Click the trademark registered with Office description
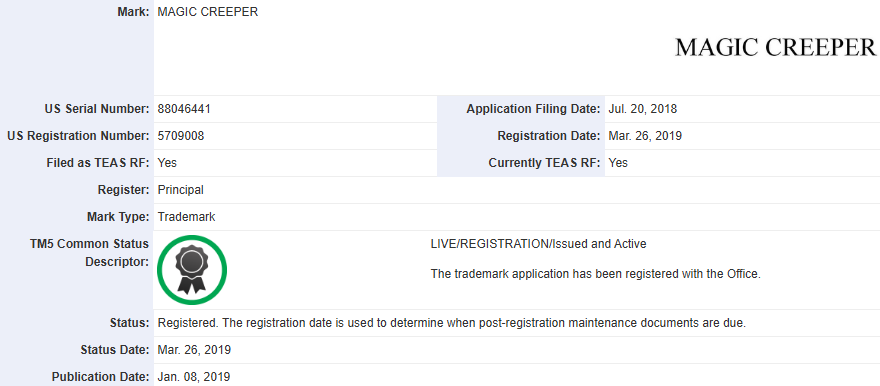The width and height of the screenshot is (880, 386). (595, 274)
